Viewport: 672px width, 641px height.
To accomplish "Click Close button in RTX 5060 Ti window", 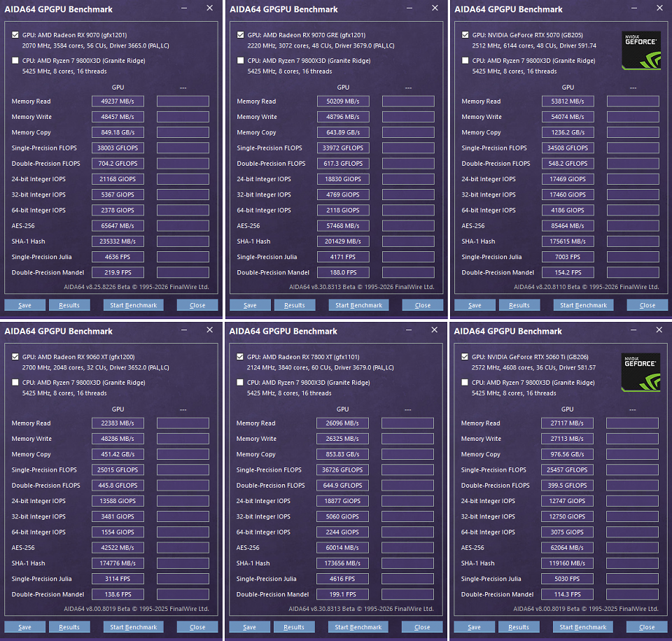I will click(x=647, y=627).
